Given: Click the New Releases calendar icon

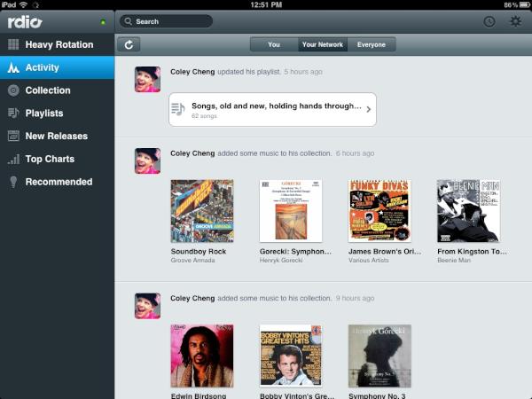Looking at the screenshot, I should (x=13, y=136).
